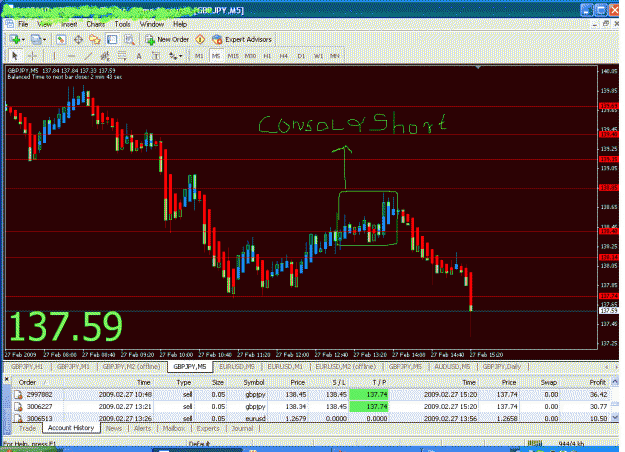The height and width of the screenshot is (452, 625).
Task: Open the New Chart toolbar icon
Action: pyautogui.click(x=15, y=39)
